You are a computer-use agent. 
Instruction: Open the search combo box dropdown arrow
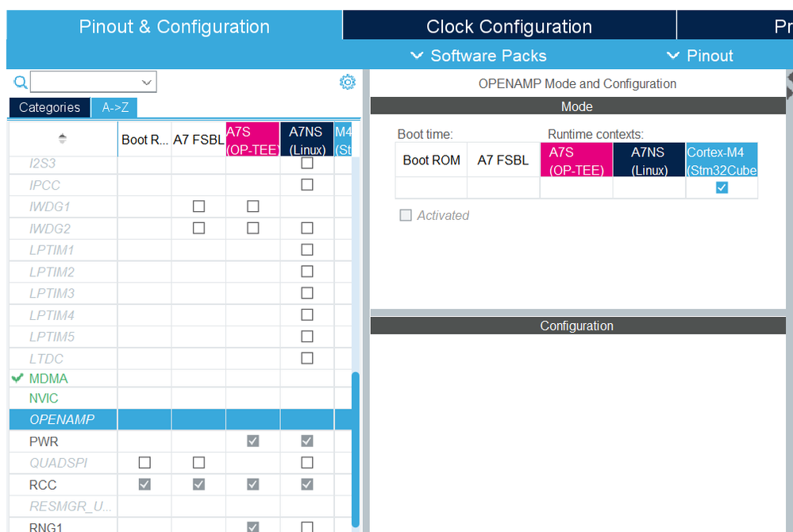tap(147, 82)
